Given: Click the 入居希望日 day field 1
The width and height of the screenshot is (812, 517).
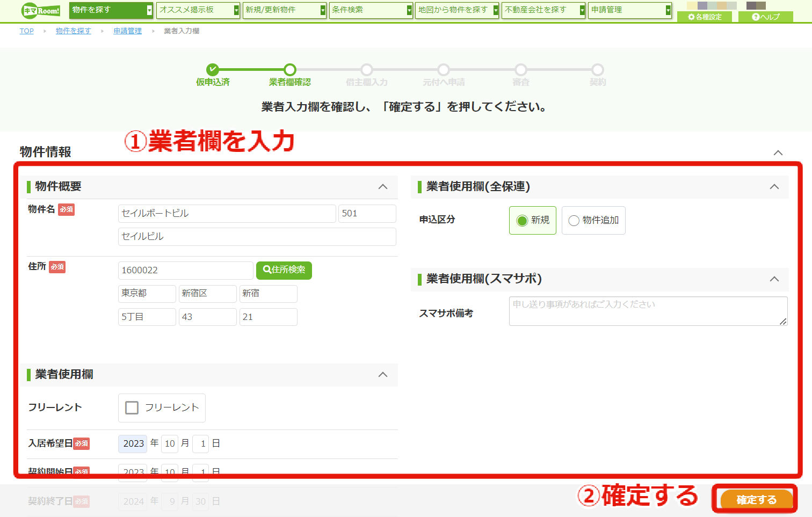Looking at the screenshot, I should pos(201,443).
